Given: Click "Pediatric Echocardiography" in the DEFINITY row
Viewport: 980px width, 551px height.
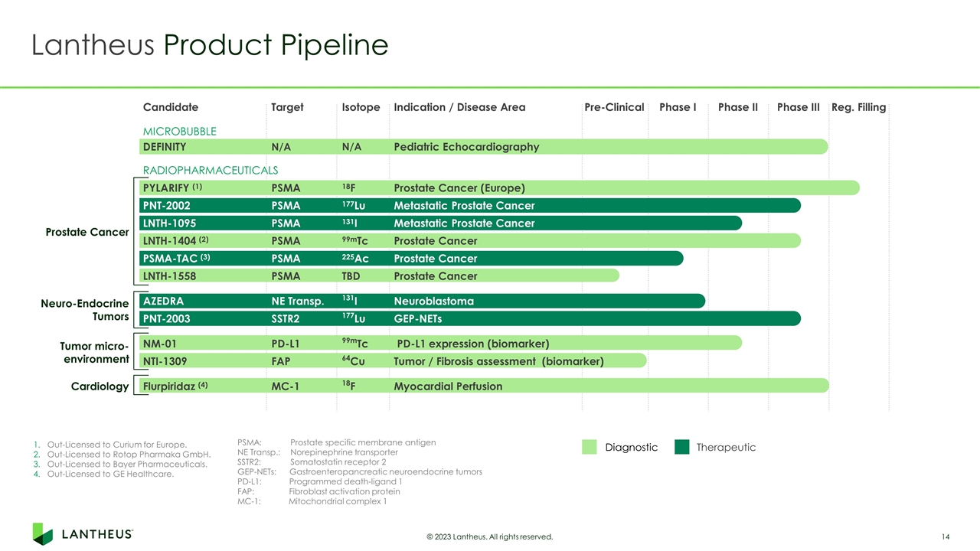Looking at the screenshot, I should coord(466,147).
